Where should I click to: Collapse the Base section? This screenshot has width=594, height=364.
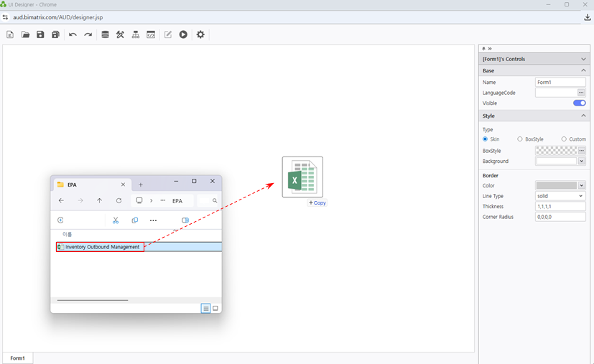(583, 71)
